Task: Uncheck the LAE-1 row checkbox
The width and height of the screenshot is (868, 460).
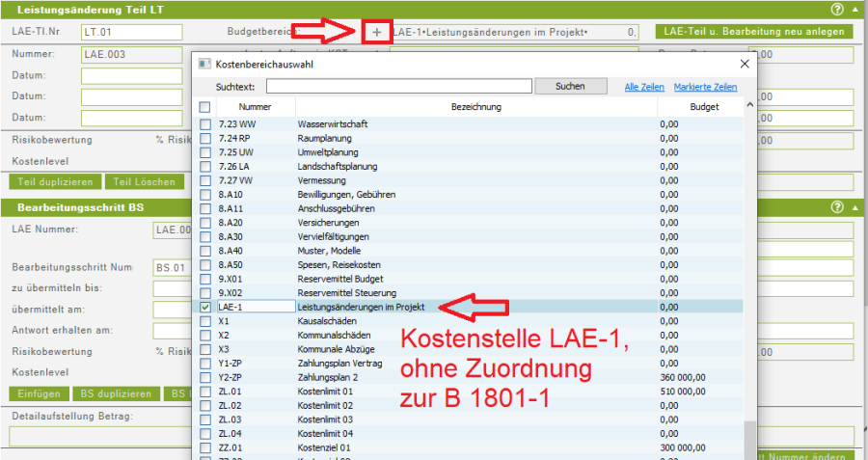Action: point(204,307)
